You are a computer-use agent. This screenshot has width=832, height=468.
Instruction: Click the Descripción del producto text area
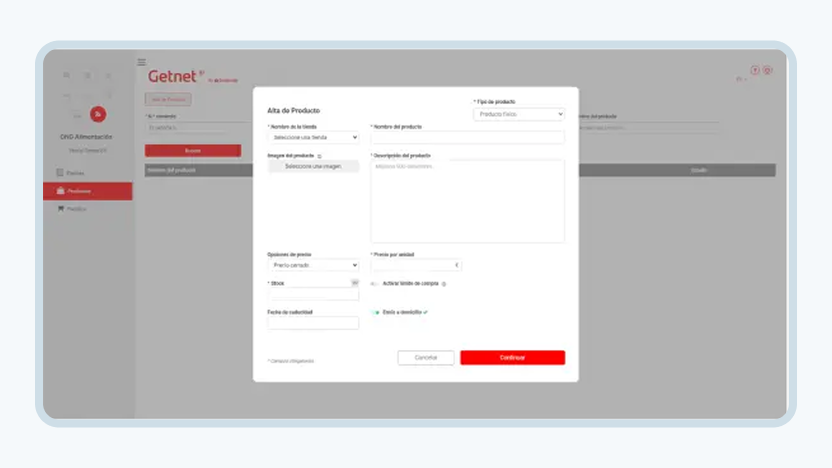click(x=467, y=201)
